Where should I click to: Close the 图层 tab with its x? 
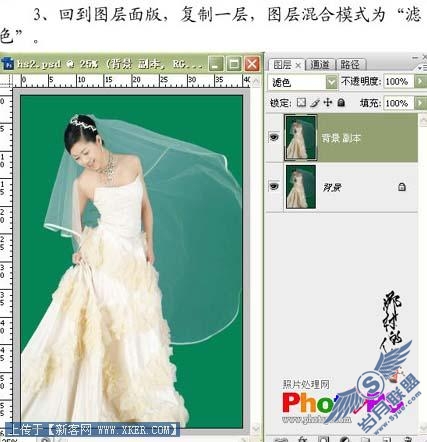point(298,65)
